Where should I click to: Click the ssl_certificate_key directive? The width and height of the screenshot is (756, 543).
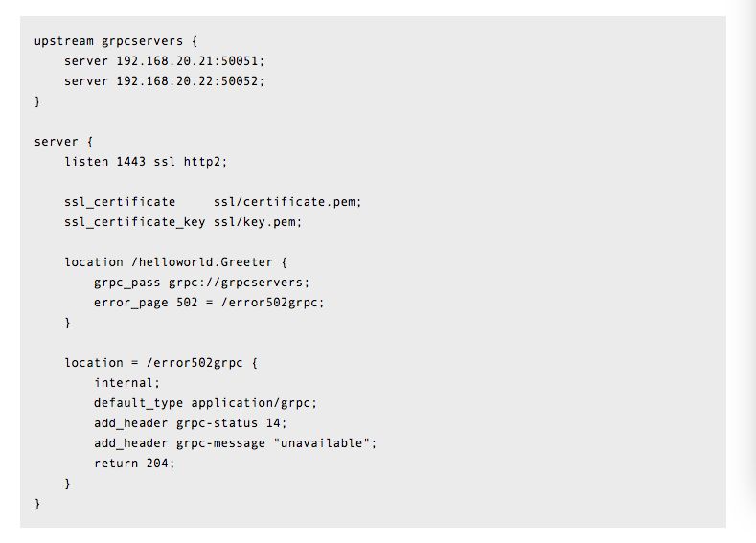coord(134,222)
